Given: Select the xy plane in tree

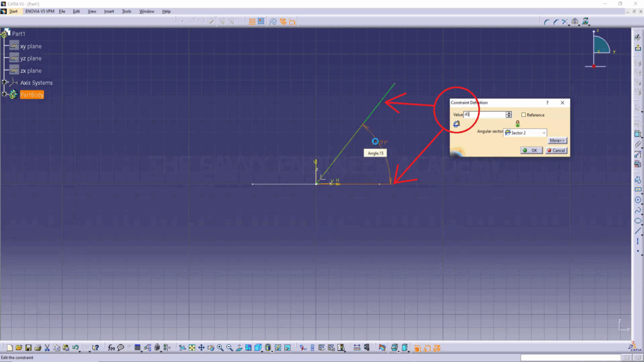Looking at the screenshot, I should pyautogui.click(x=31, y=47).
